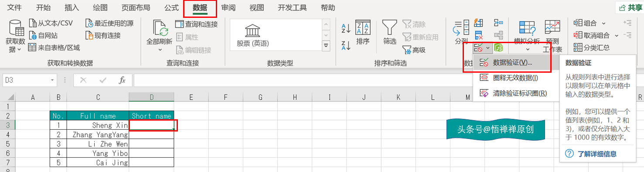
Task: Open the 查询和连接 pane button
Action: click(x=196, y=24)
